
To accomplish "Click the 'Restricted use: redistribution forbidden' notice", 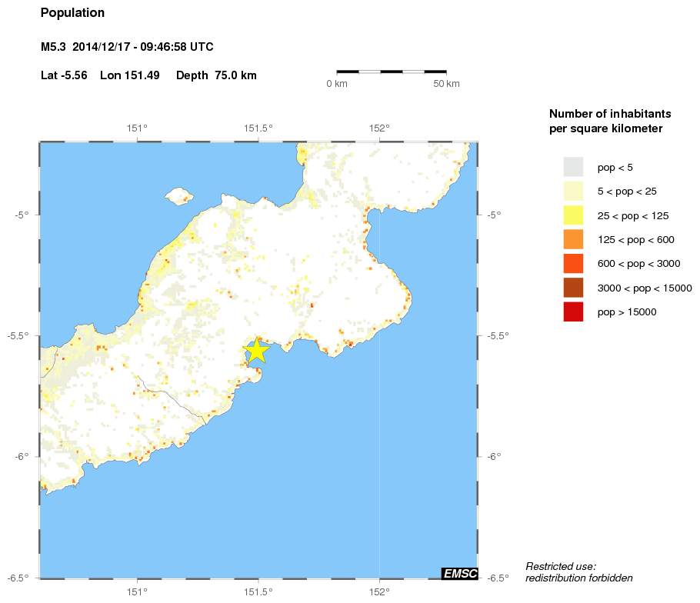I will (578, 571).
